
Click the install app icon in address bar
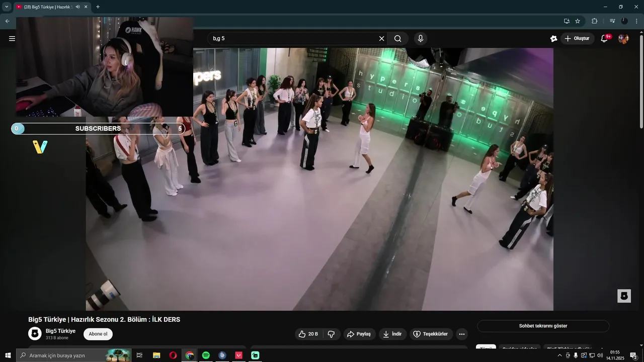coord(567,21)
